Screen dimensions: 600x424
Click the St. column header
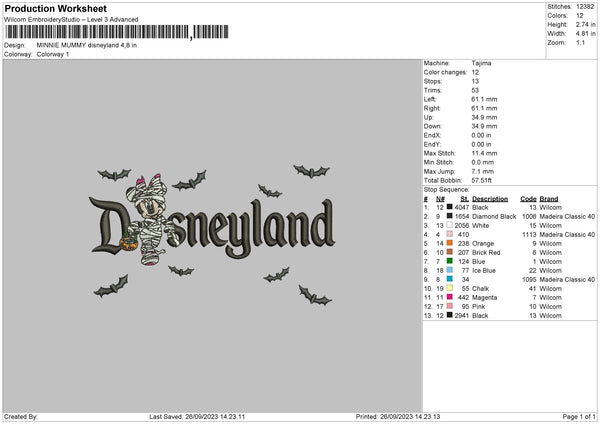[x=465, y=199]
